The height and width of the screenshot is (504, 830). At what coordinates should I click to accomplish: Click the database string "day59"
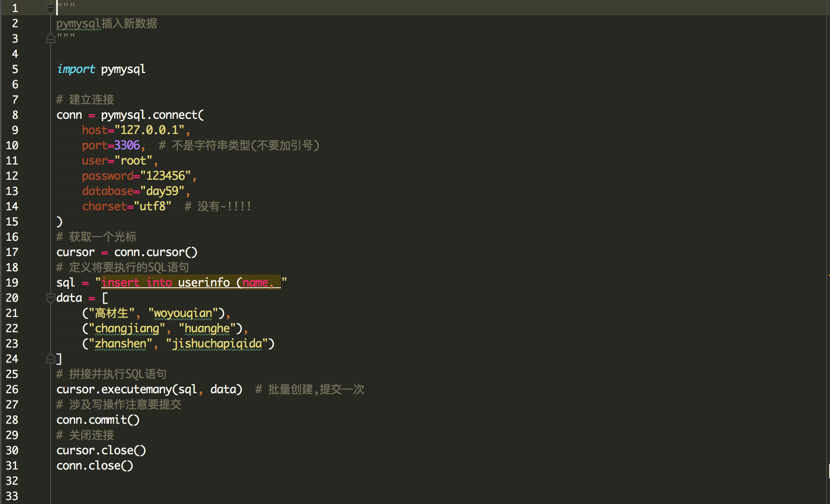pyautogui.click(x=162, y=191)
